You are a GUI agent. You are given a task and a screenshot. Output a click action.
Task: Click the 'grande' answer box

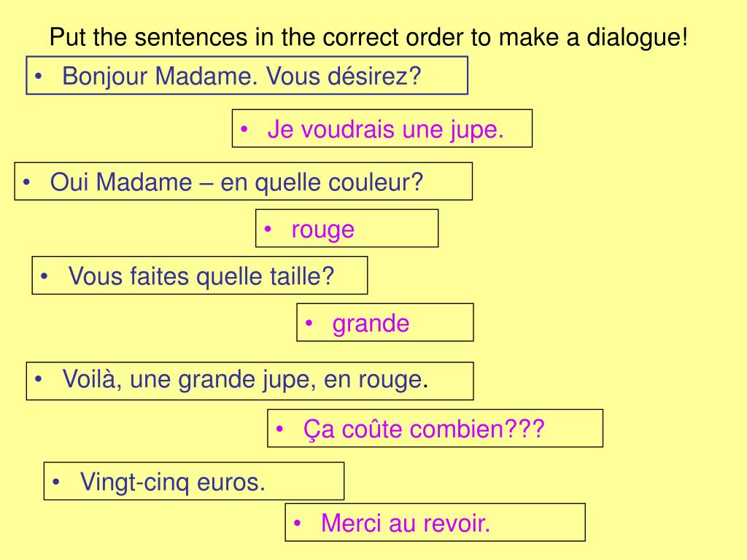tap(385, 323)
